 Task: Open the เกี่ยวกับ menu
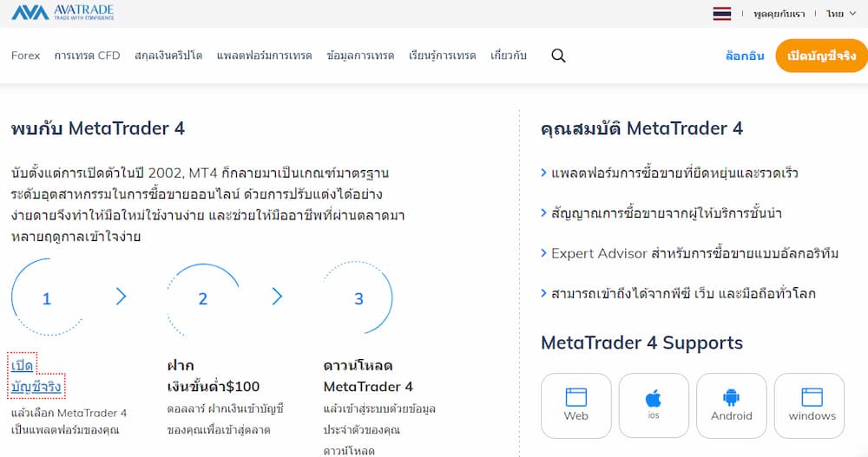tap(508, 55)
